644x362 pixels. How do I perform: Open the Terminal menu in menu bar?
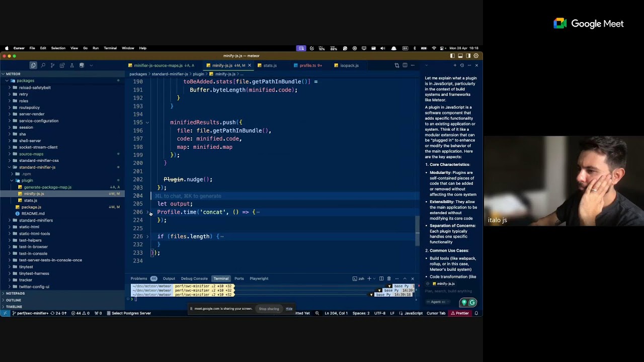[x=110, y=48]
